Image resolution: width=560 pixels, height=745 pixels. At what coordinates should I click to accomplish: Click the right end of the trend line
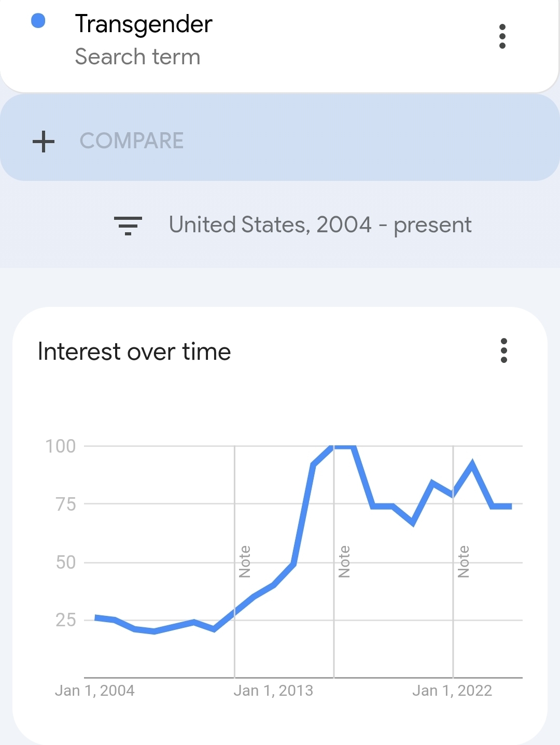click(x=510, y=506)
